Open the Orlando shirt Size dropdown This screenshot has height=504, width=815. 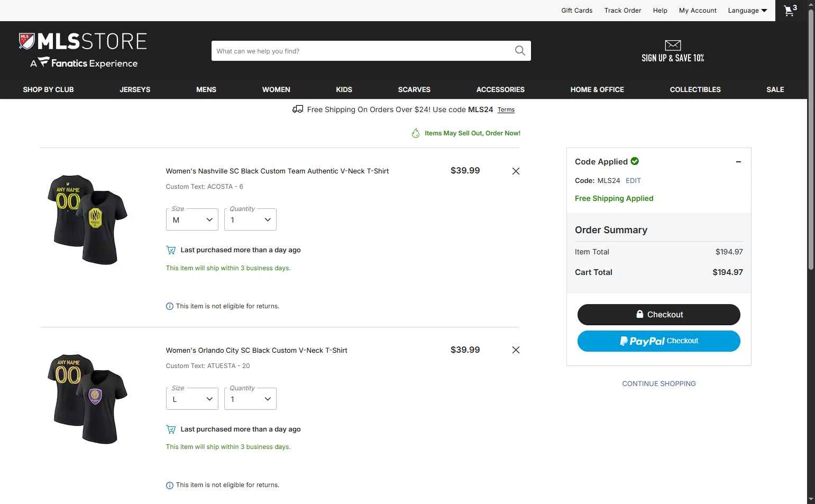point(192,399)
